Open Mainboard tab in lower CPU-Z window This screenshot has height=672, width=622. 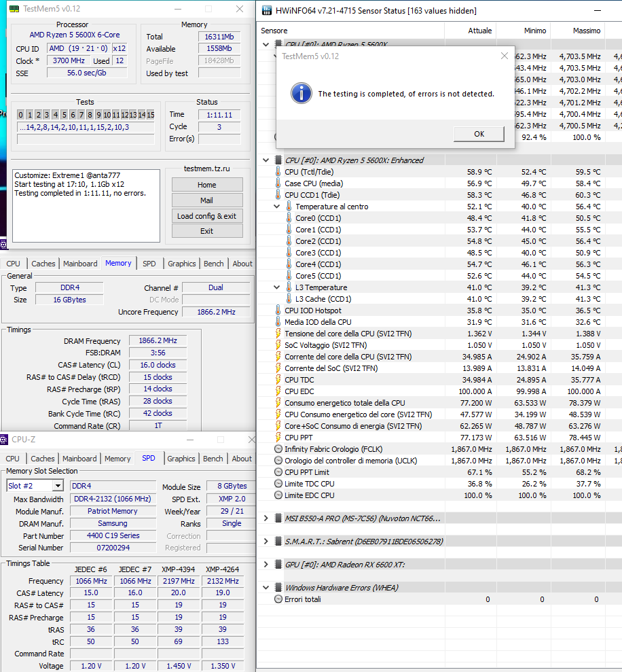(x=79, y=459)
